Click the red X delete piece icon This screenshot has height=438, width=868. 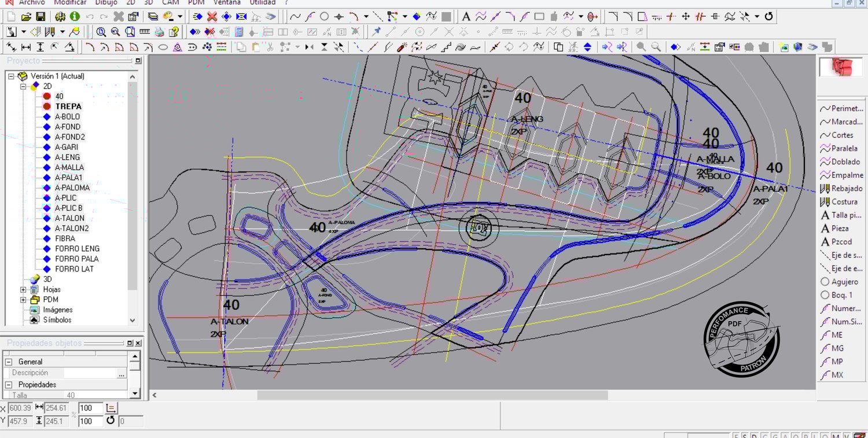(x=212, y=17)
